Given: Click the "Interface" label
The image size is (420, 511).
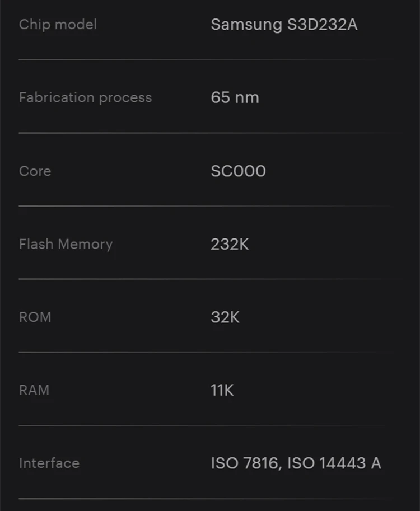Looking at the screenshot, I should (49, 463).
